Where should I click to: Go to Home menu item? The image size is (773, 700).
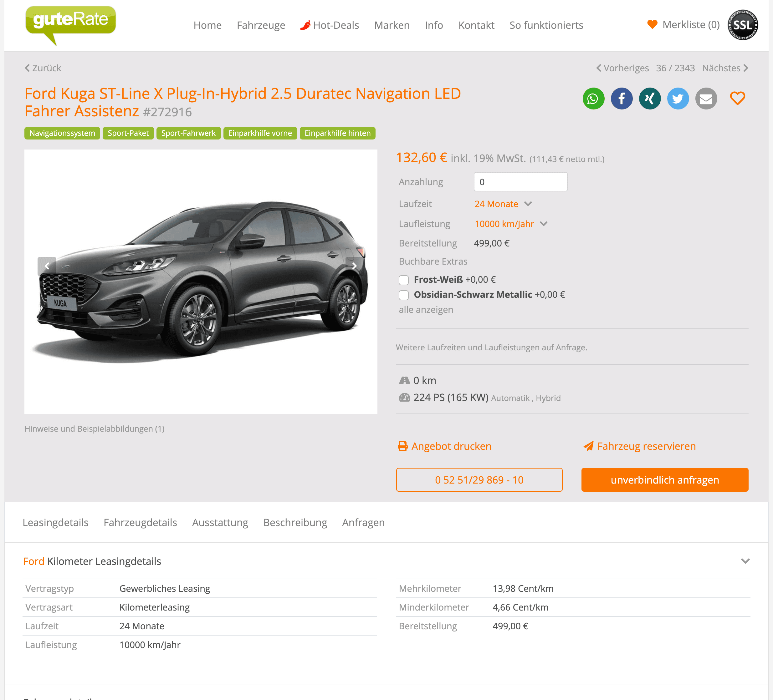[207, 25]
